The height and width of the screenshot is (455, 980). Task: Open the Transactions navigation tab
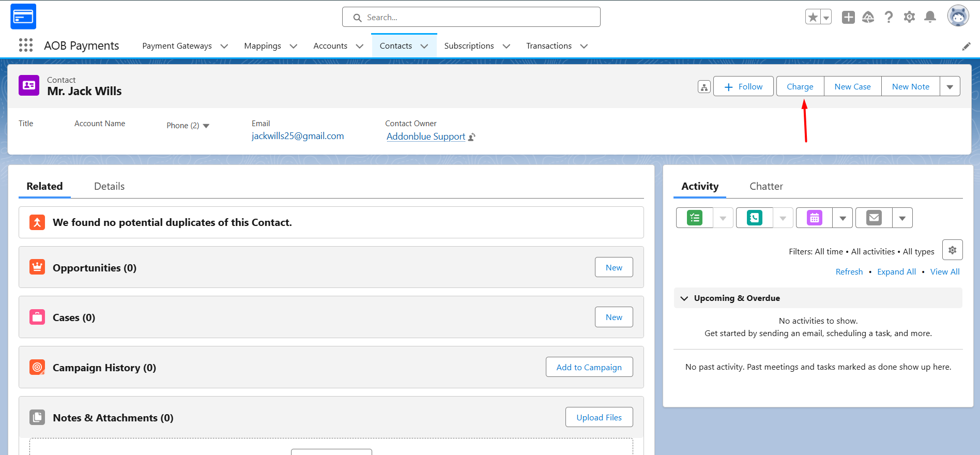549,46
